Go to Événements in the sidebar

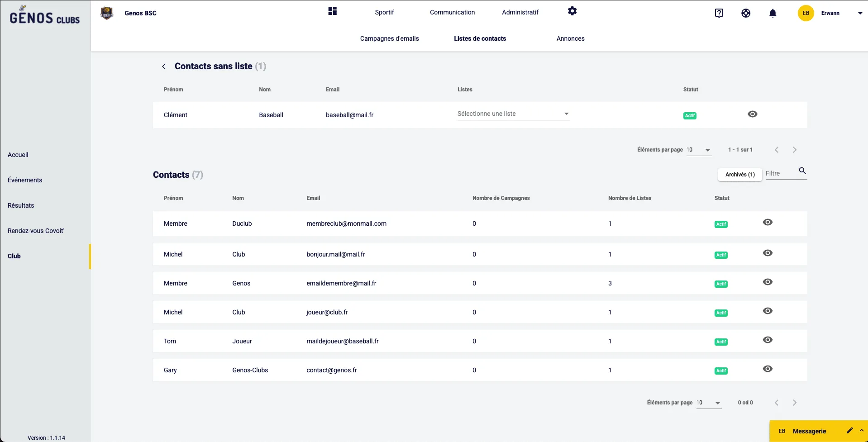[x=25, y=180]
